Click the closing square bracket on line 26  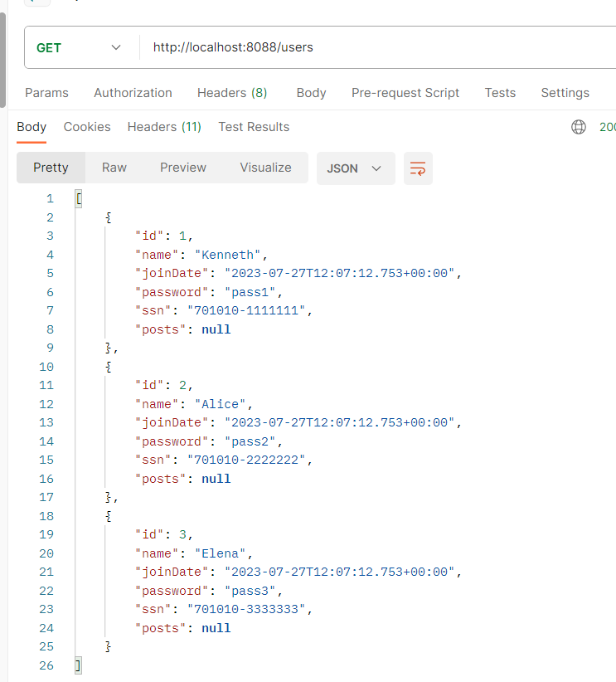tap(78, 665)
